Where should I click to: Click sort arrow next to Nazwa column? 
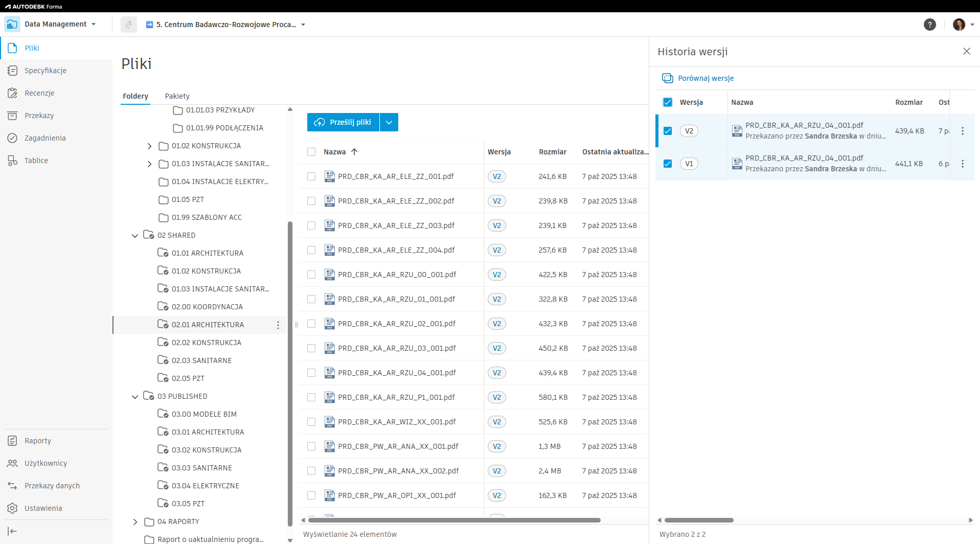354,152
